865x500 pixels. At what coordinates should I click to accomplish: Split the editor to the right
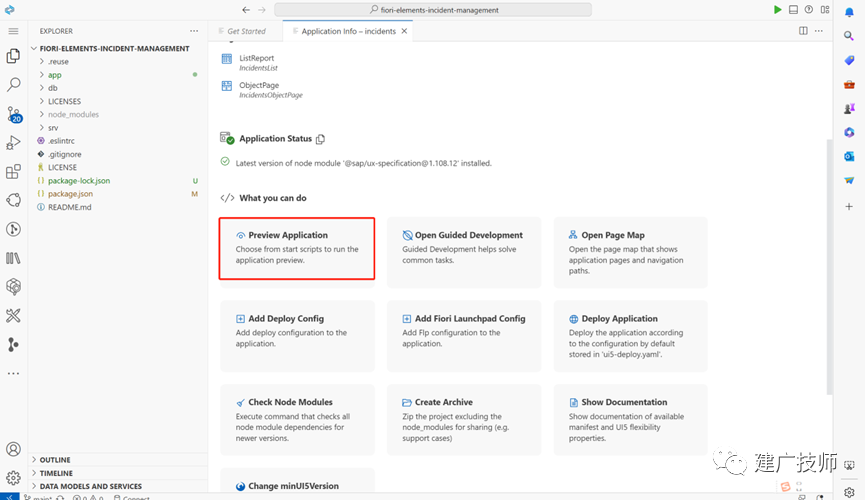click(803, 31)
